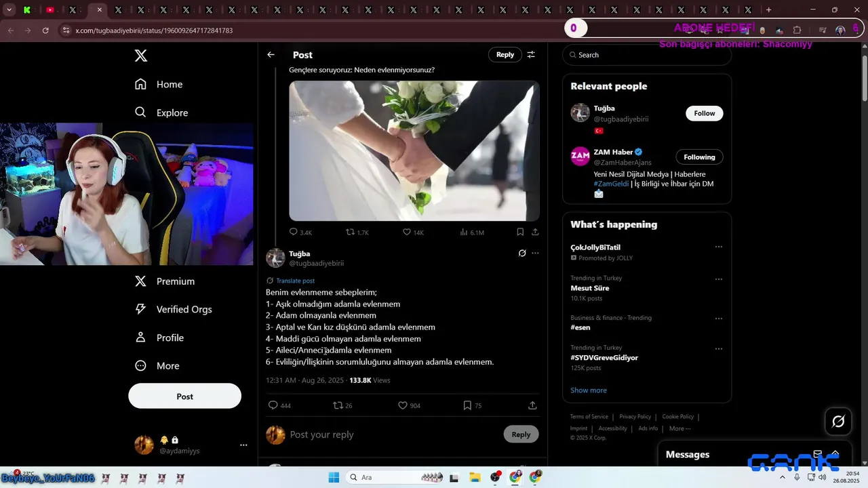Click the large white Post button

(x=184, y=396)
